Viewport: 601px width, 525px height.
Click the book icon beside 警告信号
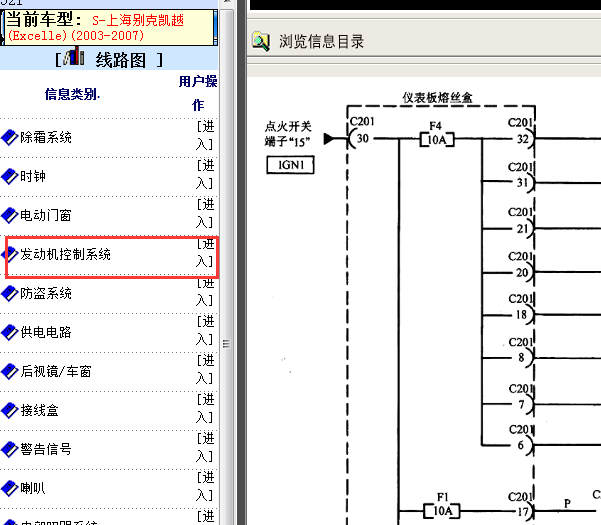click(10, 450)
